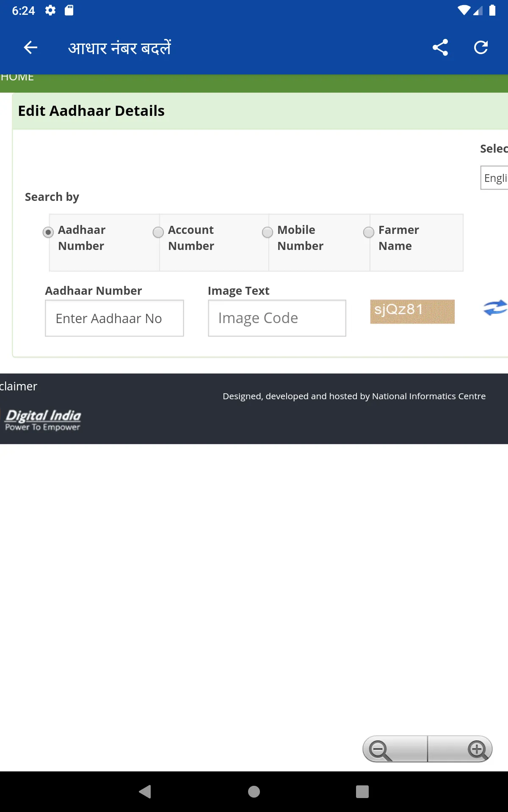This screenshot has height=812, width=508.
Task: Open the Disclaimer link in footer
Action: click(18, 386)
